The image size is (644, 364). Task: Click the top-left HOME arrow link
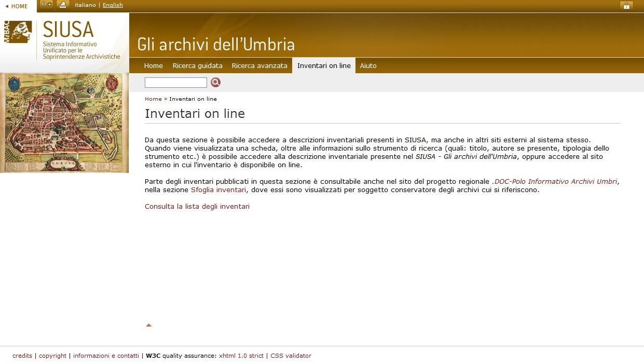(x=17, y=6)
